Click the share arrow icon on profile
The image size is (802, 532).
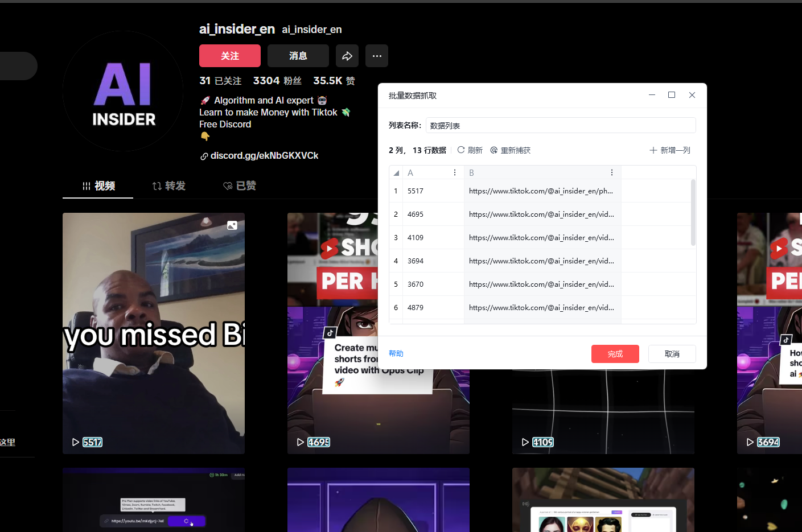pos(347,56)
